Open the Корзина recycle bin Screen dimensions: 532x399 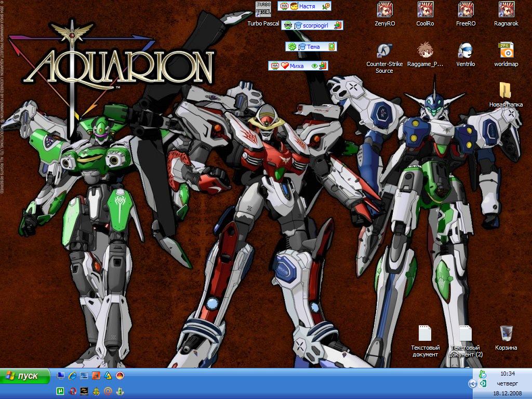(506, 338)
